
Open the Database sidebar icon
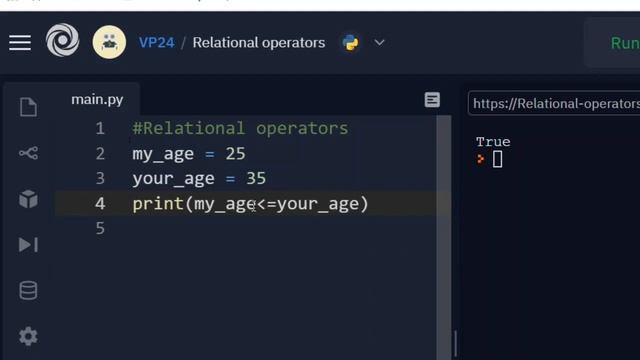click(x=28, y=290)
